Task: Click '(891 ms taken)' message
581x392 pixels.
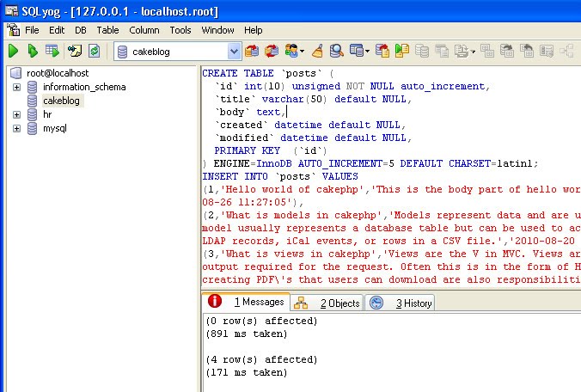Action: point(247,334)
